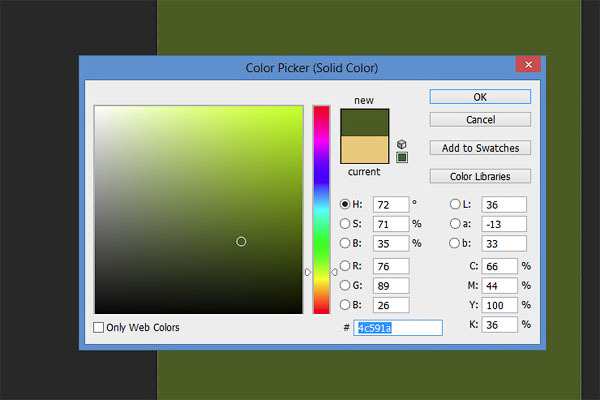Click the blue value field showing 26
The image size is (600, 400).
(x=391, y=305)
